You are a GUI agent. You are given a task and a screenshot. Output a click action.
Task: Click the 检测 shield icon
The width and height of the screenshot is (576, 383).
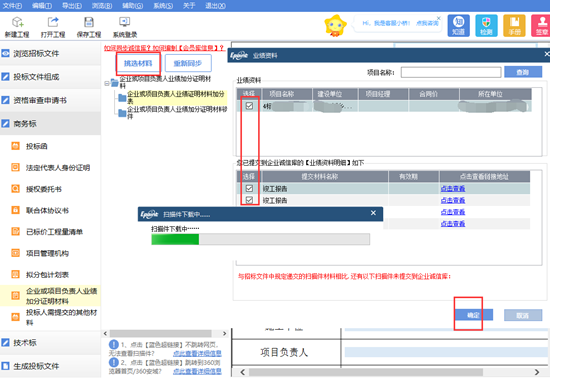(486, 25)
